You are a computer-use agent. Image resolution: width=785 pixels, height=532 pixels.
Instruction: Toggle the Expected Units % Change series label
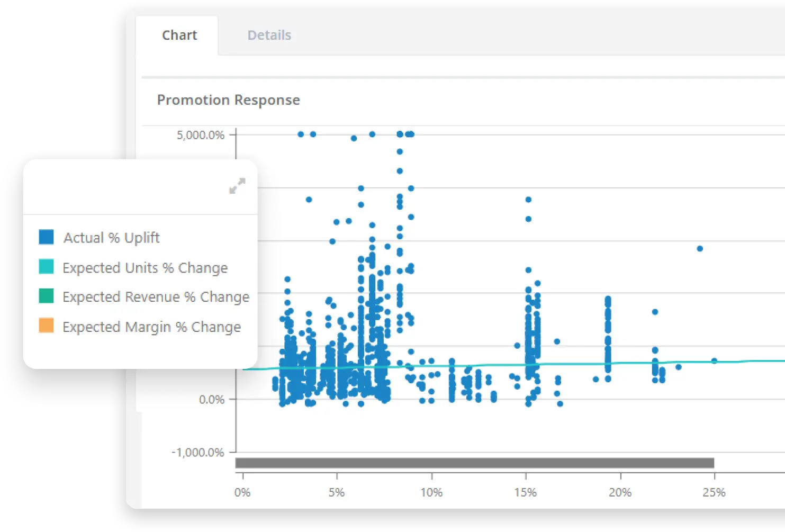pyautogui.click(x=145, y=268)
